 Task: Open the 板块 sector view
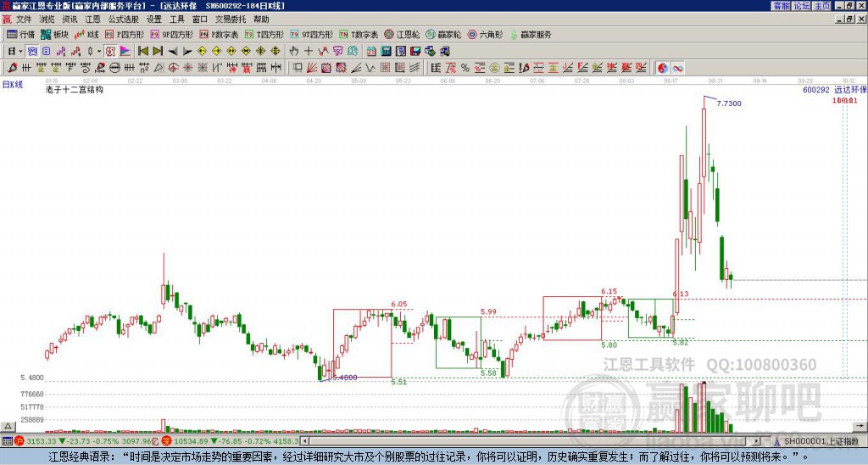click(54, 34)
